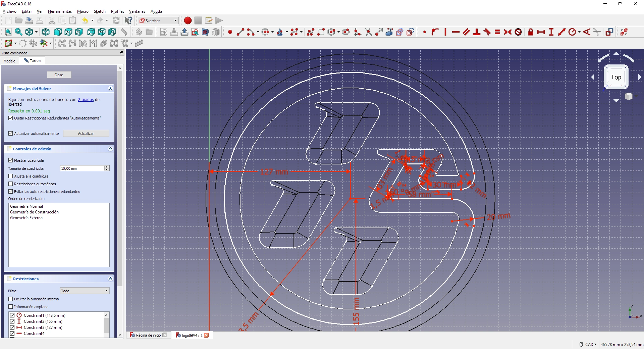Apply the symmetry constraint

coord(508,32)
